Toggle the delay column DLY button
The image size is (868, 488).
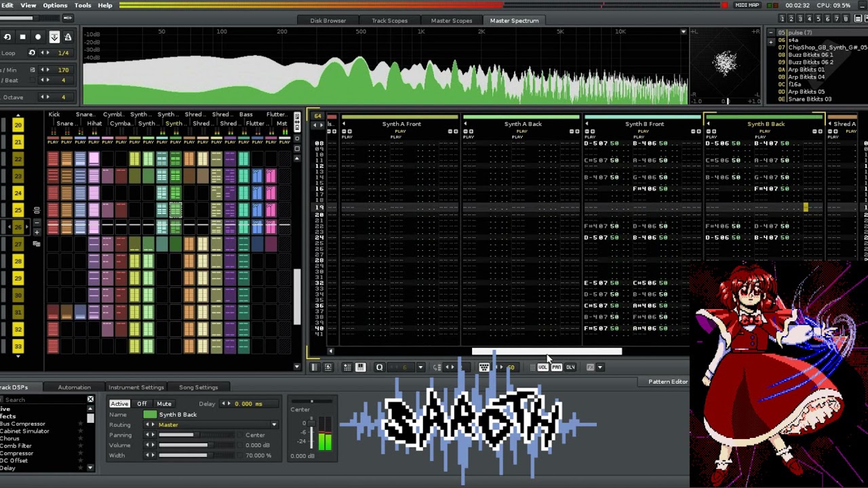(x=570, y=367)
